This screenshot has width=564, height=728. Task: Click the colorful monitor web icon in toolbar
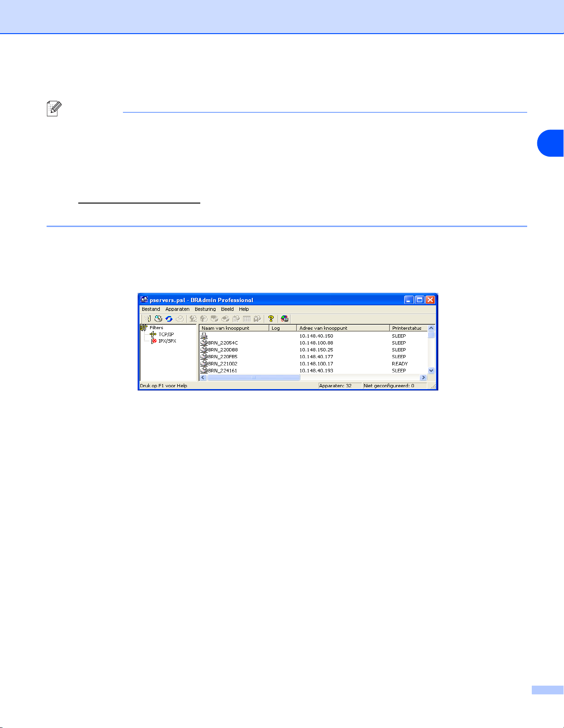pyautogui.click(x=285, y=318)
